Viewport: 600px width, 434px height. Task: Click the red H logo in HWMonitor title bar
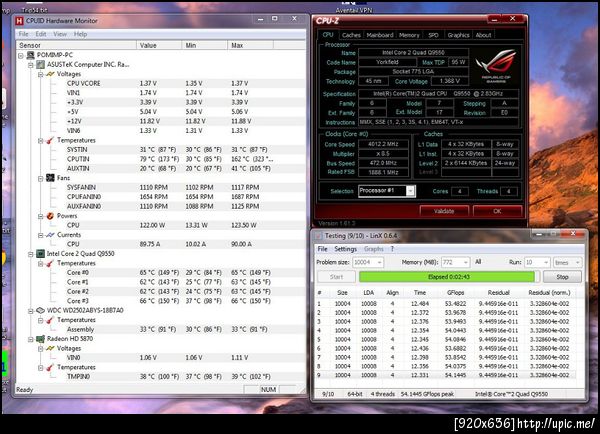19,21
